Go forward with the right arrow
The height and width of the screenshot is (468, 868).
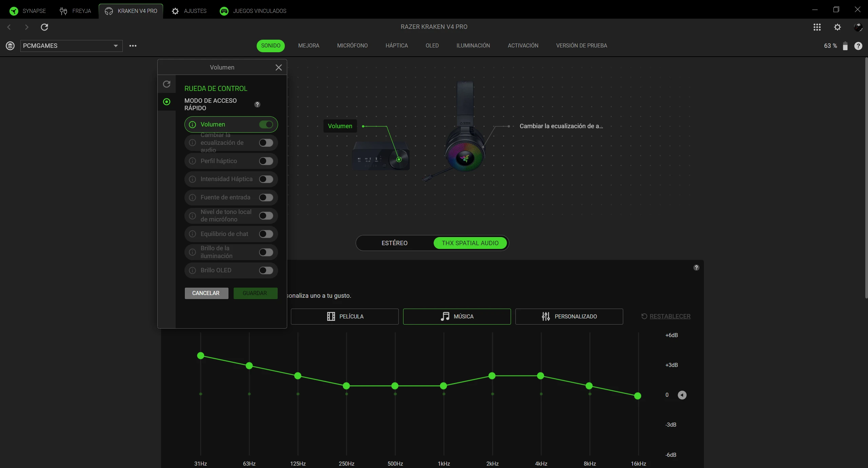point(27,27)
